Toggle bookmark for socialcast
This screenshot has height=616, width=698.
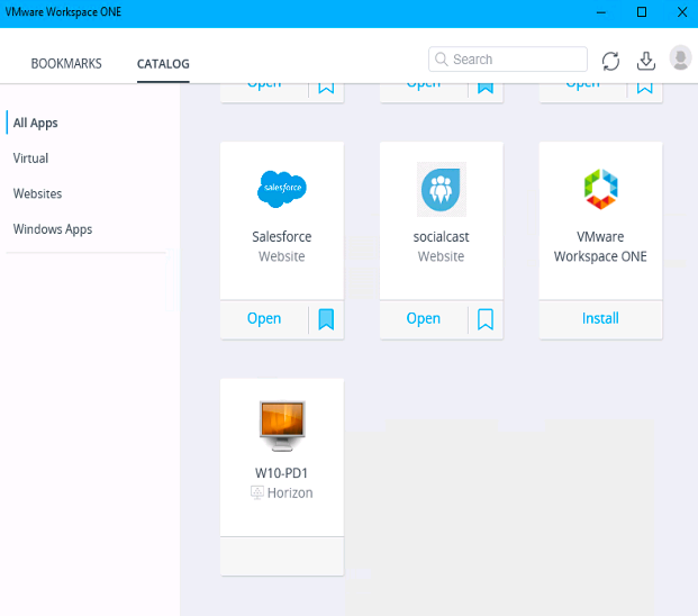(486, 319)
